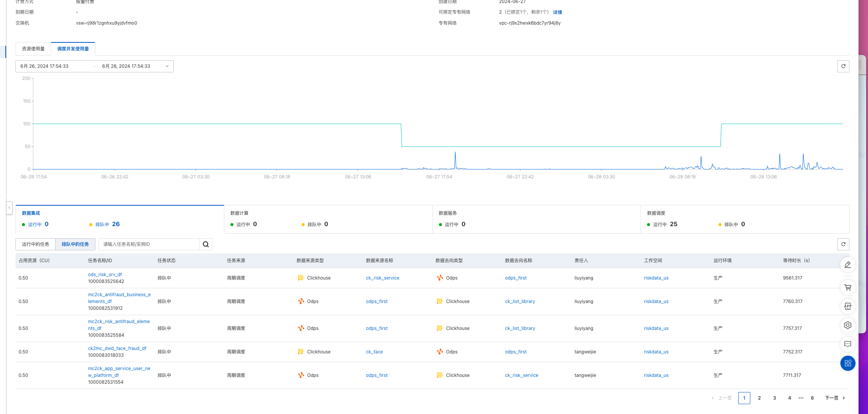Collapse the left sidebar panel arrow

pos(9,208)
